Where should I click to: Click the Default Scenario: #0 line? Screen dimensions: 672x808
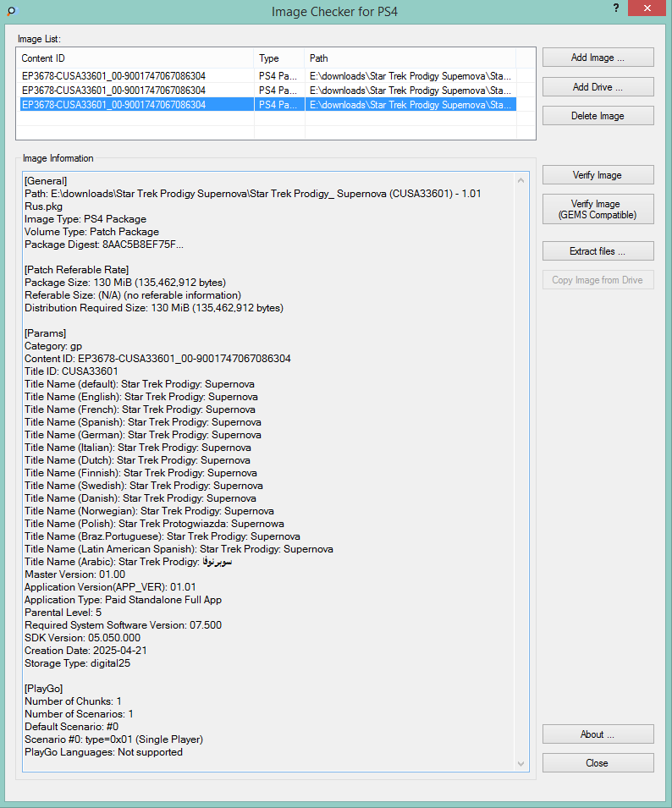tap(72, 727)
